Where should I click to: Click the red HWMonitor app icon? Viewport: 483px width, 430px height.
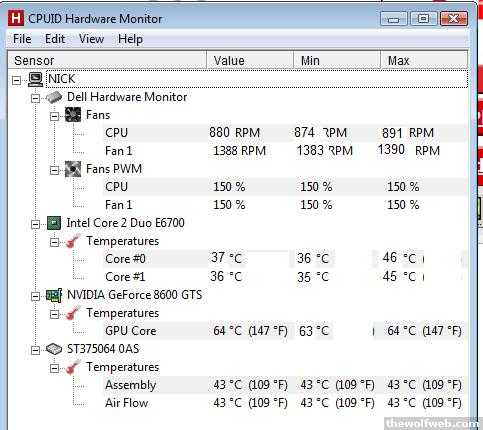pos(16,18)
